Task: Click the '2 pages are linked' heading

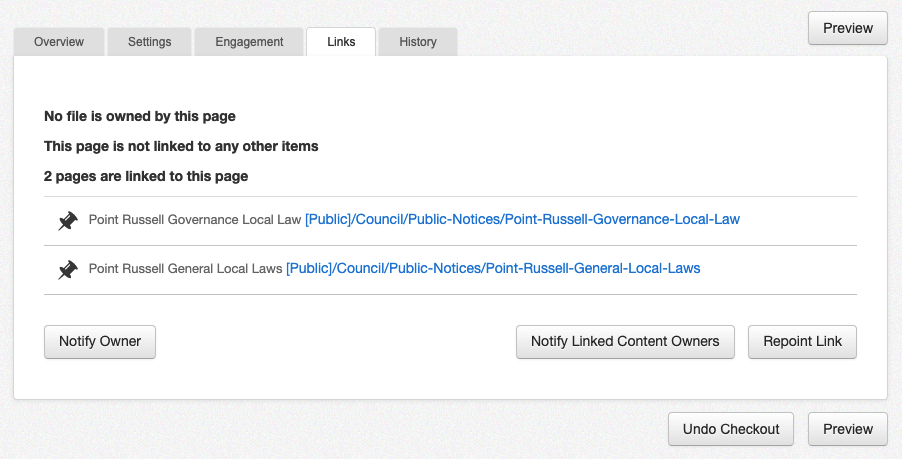Action: point(146,176)
